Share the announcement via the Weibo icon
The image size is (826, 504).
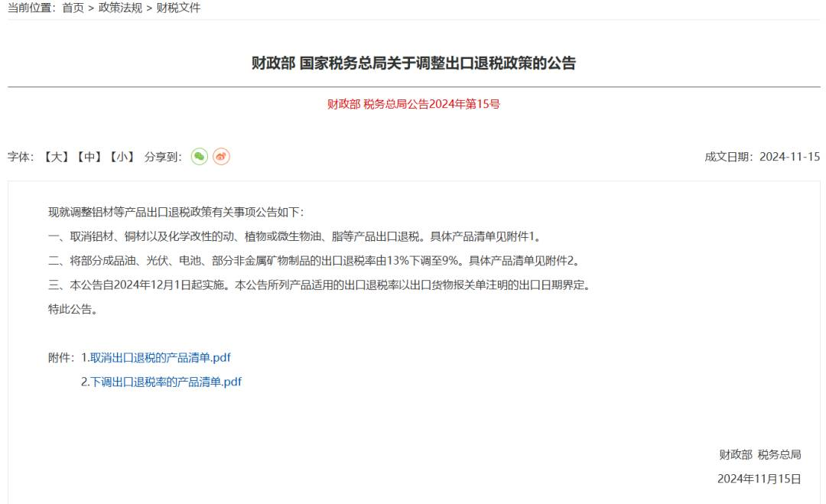pyautogui.click(x=221, y=157)
